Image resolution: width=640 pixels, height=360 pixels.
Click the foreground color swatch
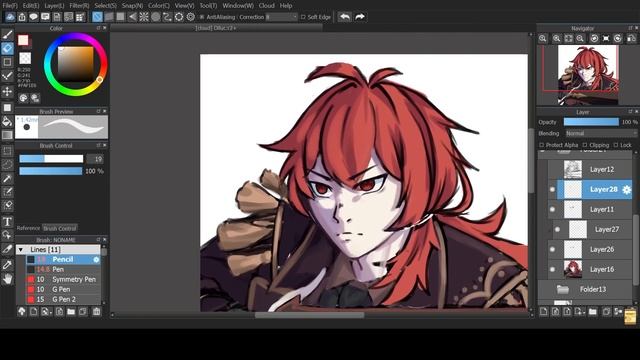pos(23,40)
